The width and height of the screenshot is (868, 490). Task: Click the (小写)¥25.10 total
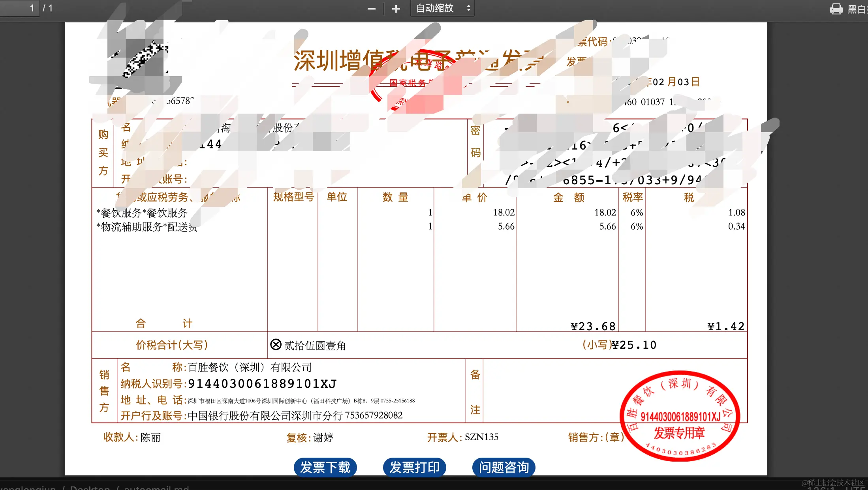pos(619,345)
